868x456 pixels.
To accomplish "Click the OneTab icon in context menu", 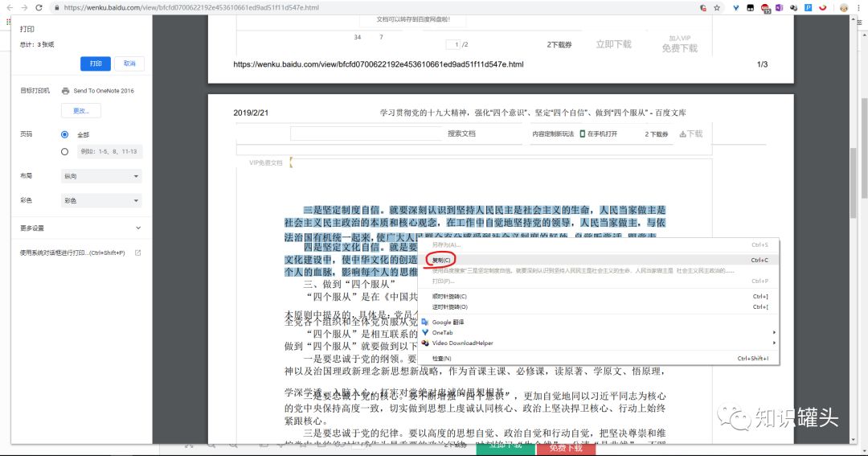I will [x=425, y=332].
